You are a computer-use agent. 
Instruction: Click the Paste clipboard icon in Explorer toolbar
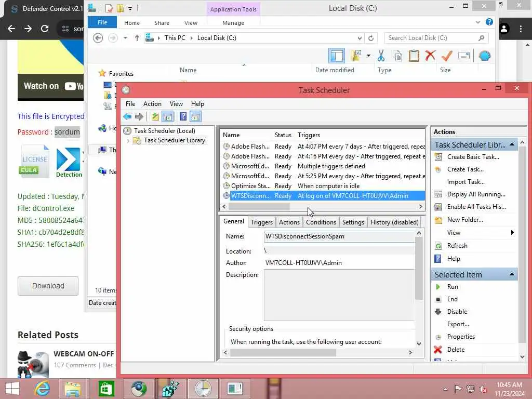tap(414, 56)
